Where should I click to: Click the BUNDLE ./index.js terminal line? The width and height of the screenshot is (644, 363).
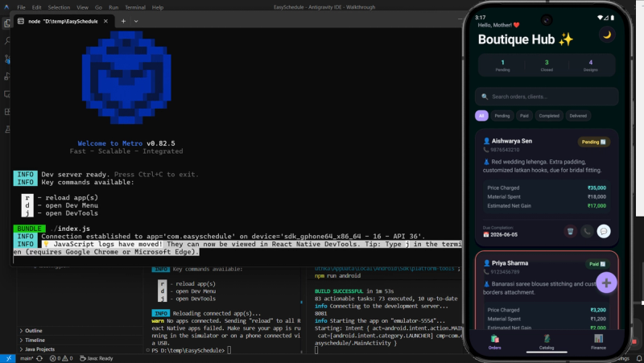52,229
